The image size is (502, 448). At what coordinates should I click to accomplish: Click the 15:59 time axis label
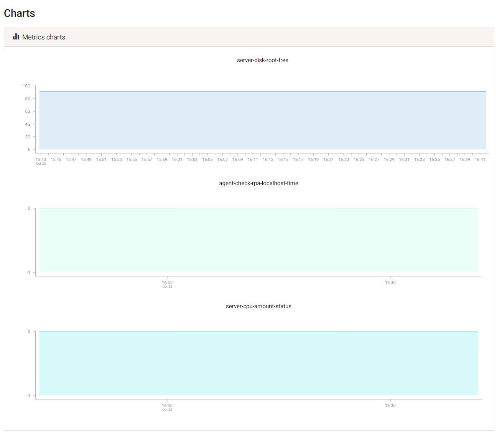click(162, 159)
